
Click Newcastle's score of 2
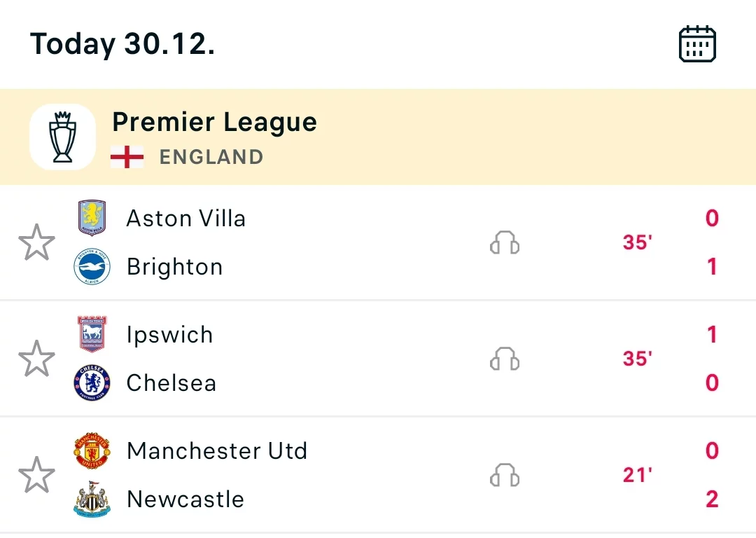[x=712, y=499]
